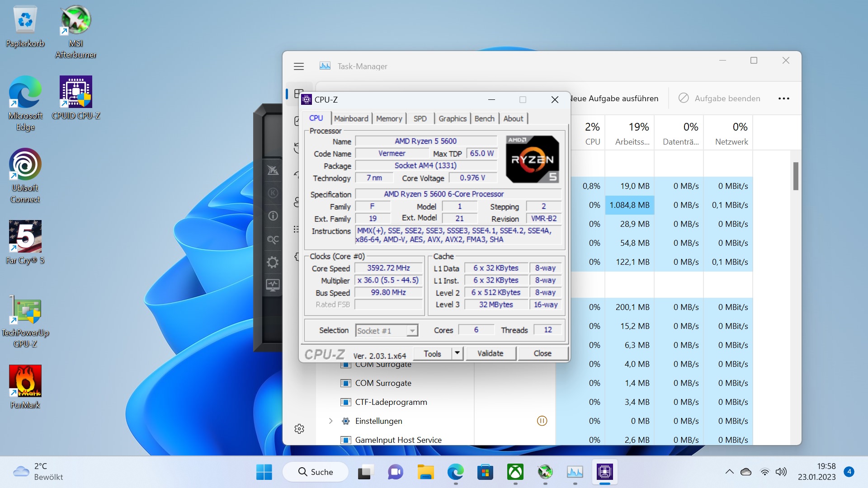Open the Socket #1 selection dropdown
The image size is (868, 488).
[x=387, y=331]
